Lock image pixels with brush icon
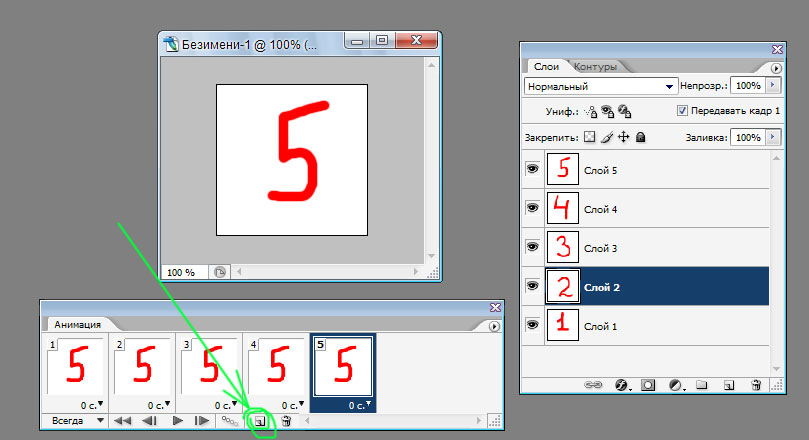Viewport: 809px width, 440px height. pyautogui.click(x=607, y=137)
